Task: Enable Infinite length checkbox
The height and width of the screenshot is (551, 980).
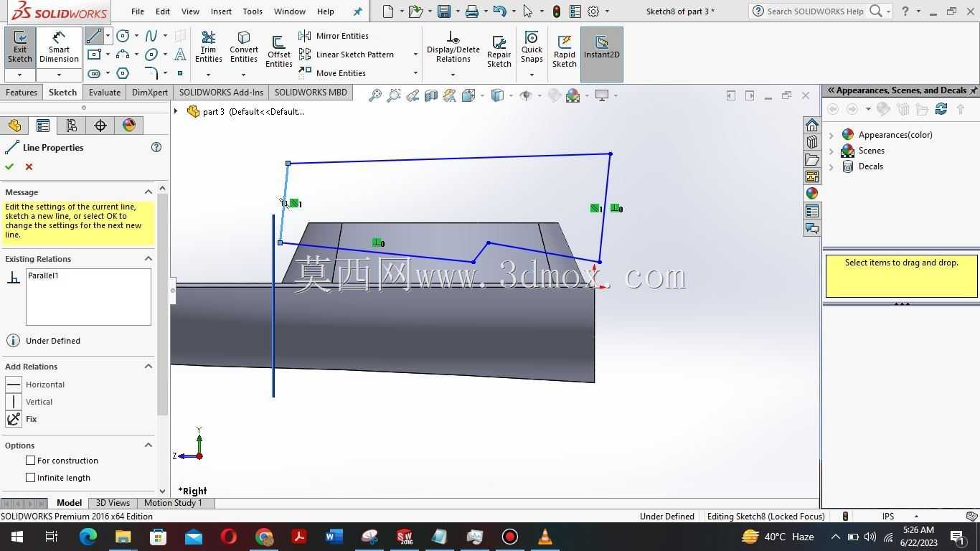Action: pos(30,478)
